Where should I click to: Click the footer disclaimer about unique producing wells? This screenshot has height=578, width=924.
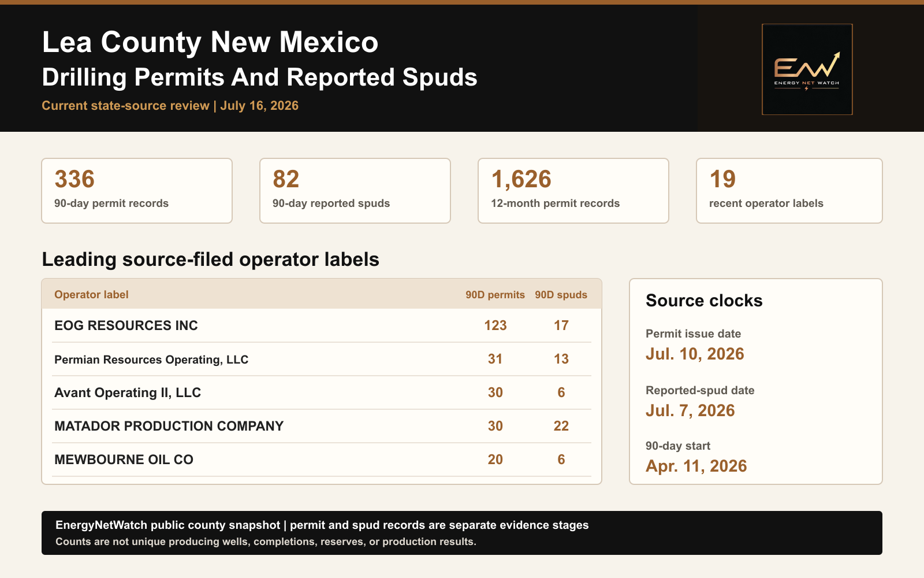266,542
